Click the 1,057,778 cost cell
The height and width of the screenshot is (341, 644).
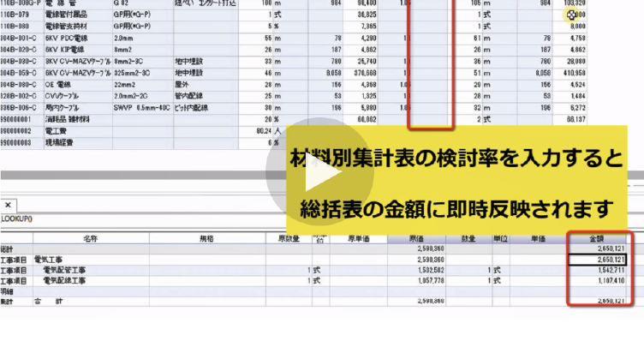coord(416,281)
